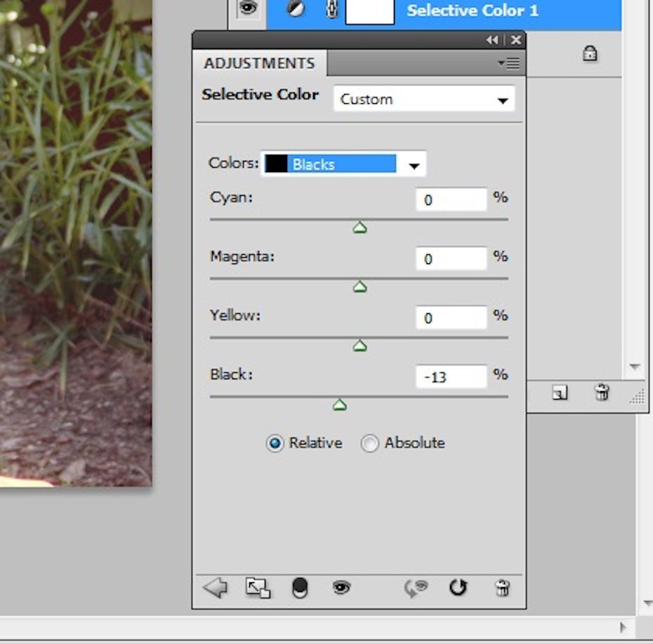Create a new layer icon in Layers panel
The height and width of the screenshot is (644, 653).
560,393
